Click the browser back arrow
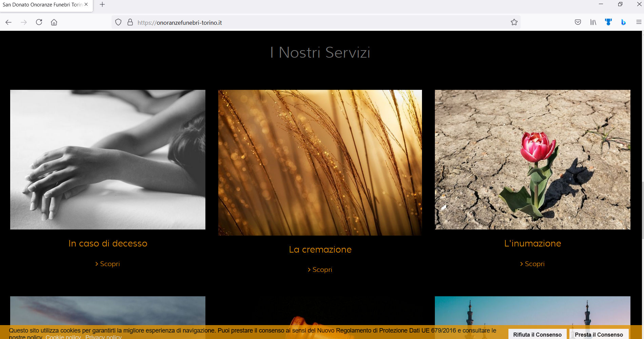The height and width of the screenshot is (339, 644). (8, 22)
